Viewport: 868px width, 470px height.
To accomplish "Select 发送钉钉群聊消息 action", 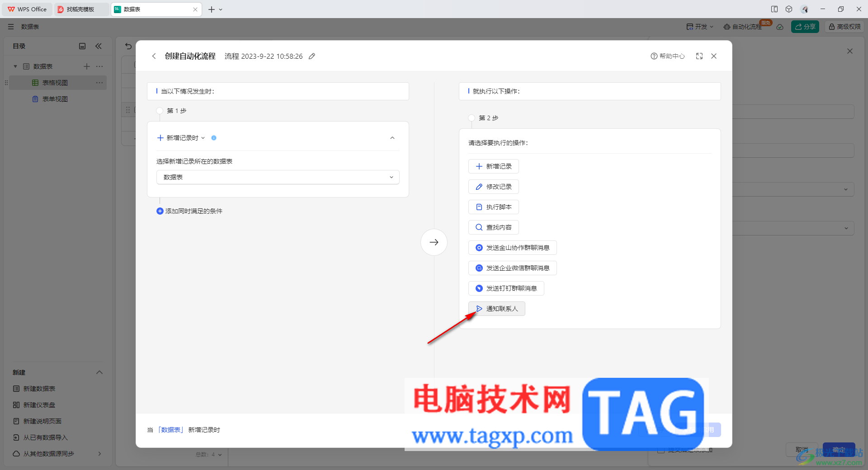I will [x=506, y=288].
